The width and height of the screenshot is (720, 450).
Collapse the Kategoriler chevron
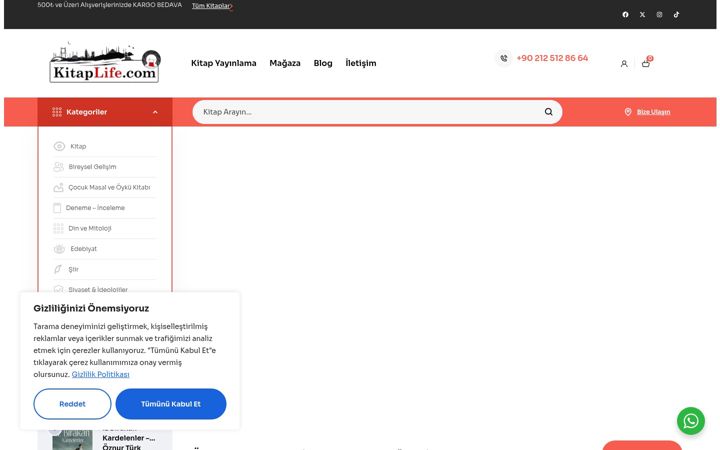tap(155, 112)
